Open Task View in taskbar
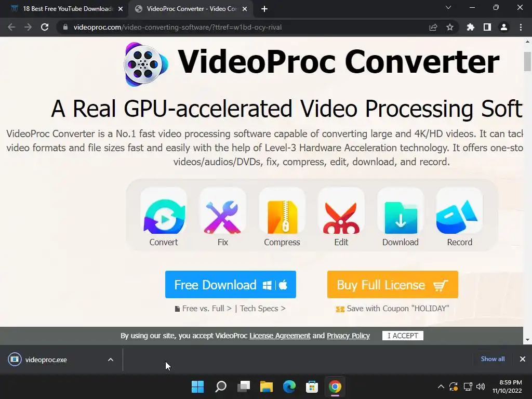 coord(244,387)
